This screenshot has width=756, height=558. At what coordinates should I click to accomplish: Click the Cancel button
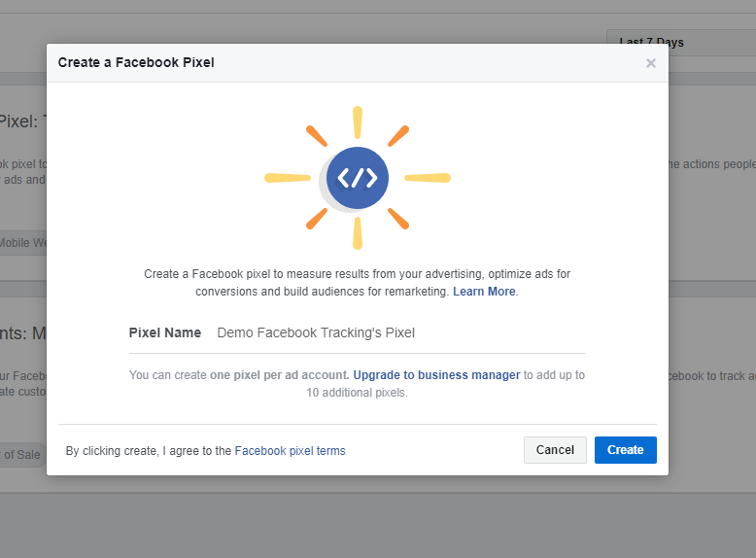tap(555, 450)
